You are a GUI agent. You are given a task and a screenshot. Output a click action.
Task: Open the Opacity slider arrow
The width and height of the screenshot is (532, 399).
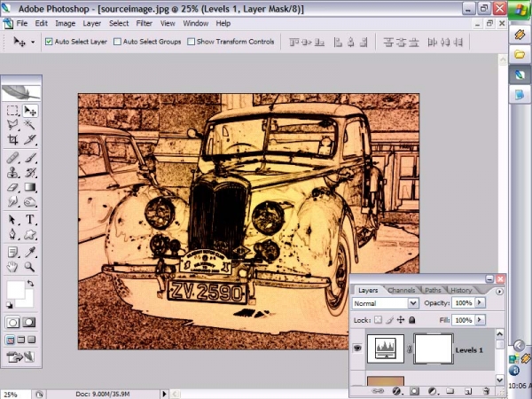click(480, 302)
